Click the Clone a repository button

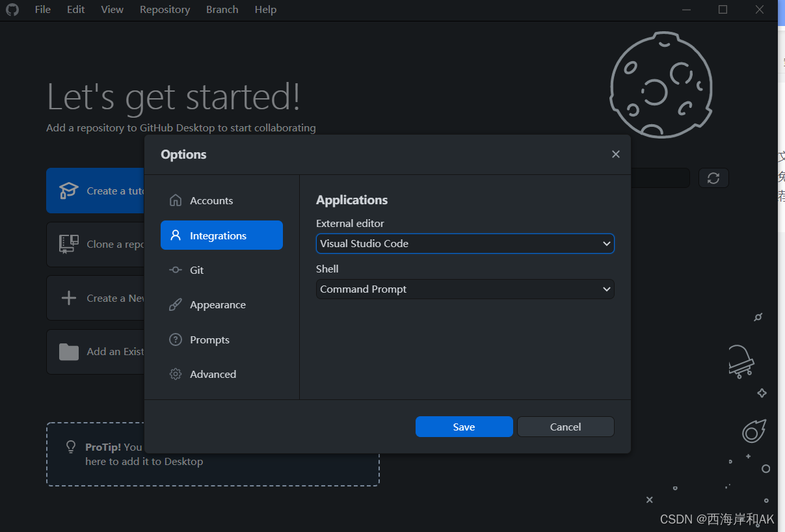tap(96, 244)
